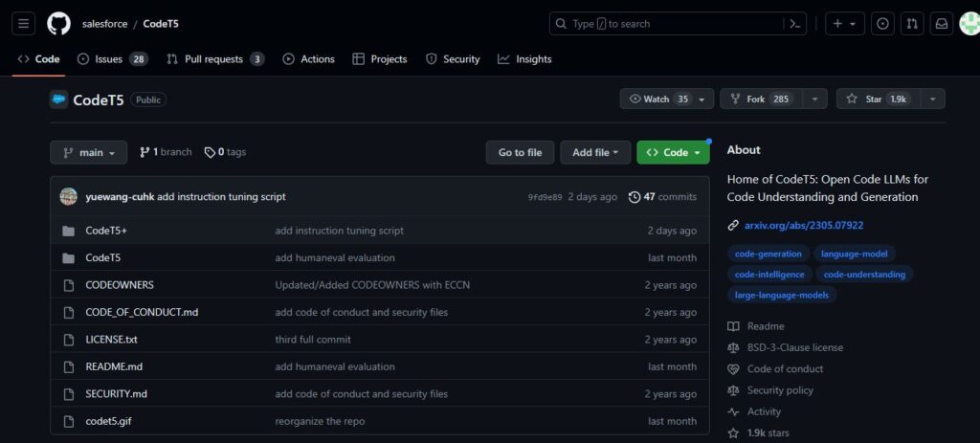Switch to the Insights tab

pyautogui.click(x=524, y=59)
